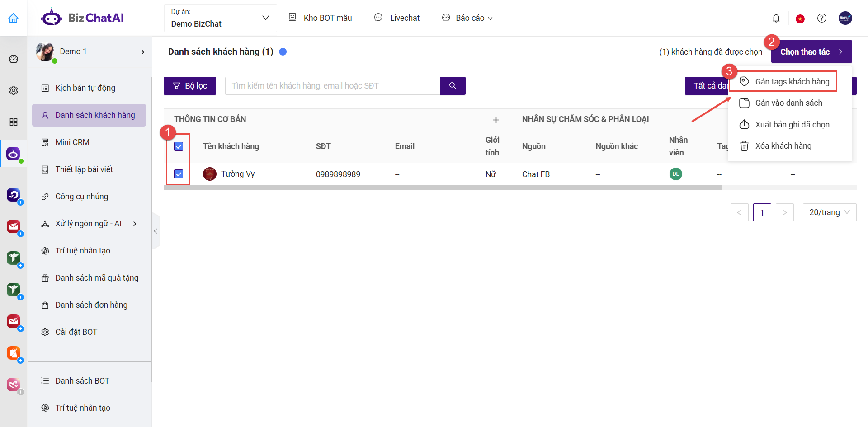This screenshot has width=868, height=427.
Task: Open the notifications bell icon
Action: pos(776,18)
